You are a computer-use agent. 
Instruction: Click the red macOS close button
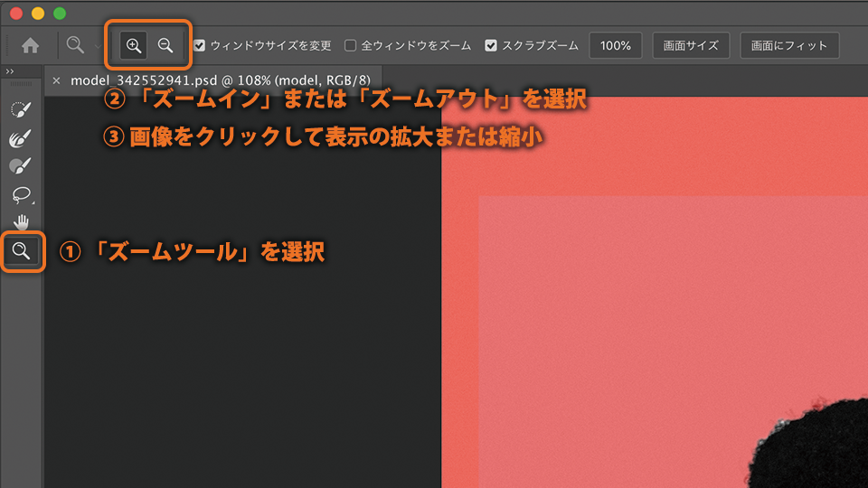coord(16,14)
